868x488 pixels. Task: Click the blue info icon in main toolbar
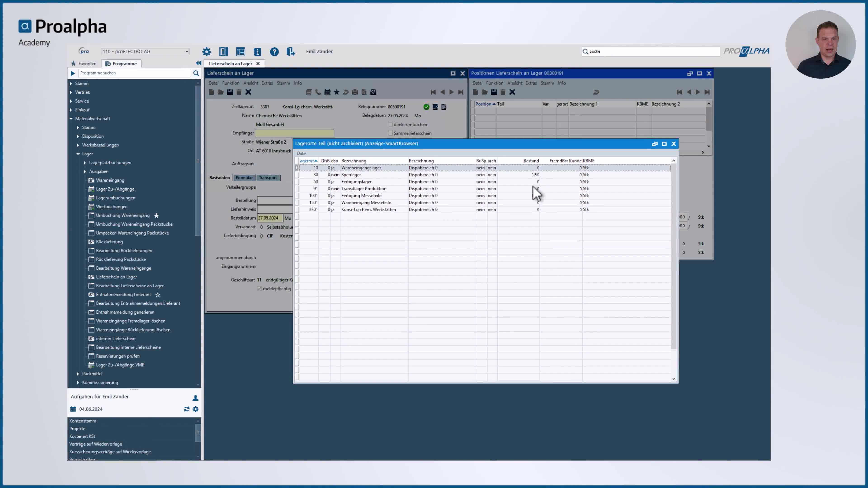pos(257,52)
